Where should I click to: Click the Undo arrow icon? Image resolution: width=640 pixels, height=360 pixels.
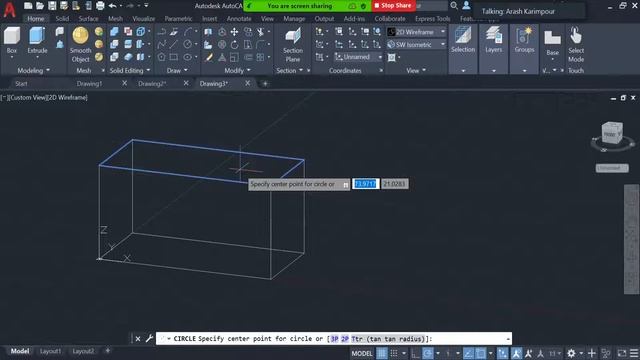pyautogui.click(x=113, y=6)
